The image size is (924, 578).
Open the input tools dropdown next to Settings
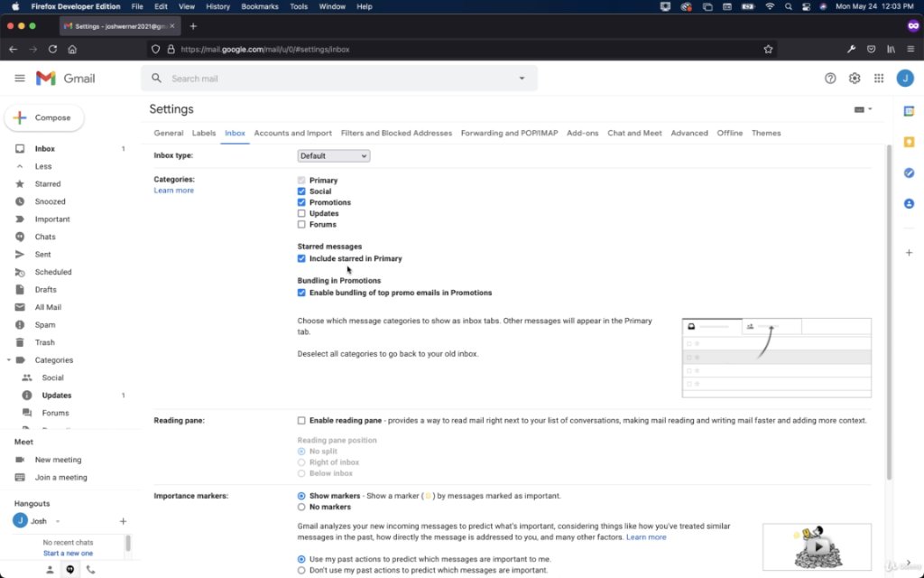(x=863, y=109)
